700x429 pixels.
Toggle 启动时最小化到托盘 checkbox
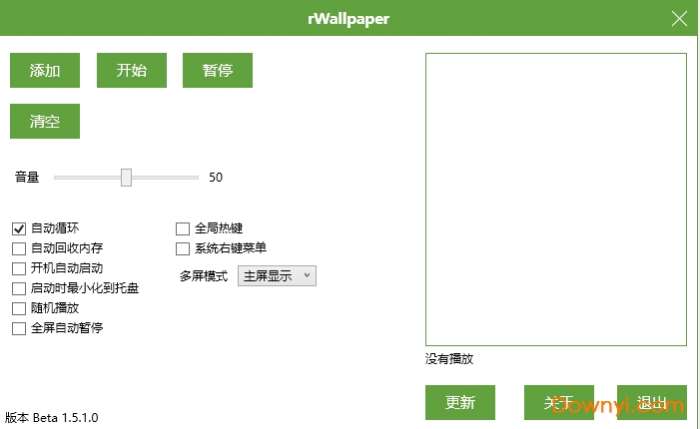tap(19, 289)
